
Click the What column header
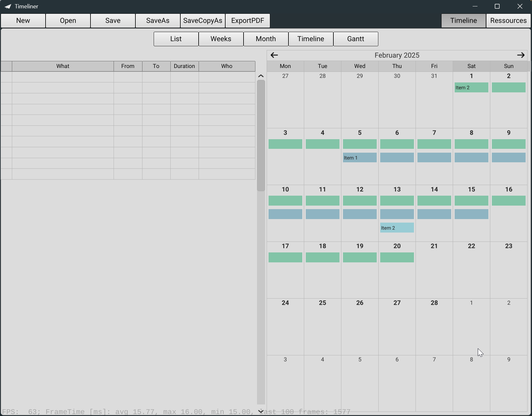(x=63, y=66)
